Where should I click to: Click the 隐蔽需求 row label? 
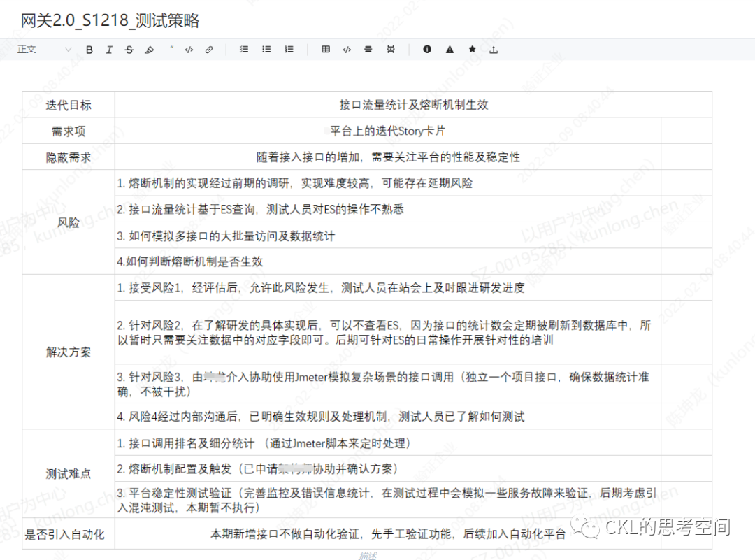coord(69,157)
